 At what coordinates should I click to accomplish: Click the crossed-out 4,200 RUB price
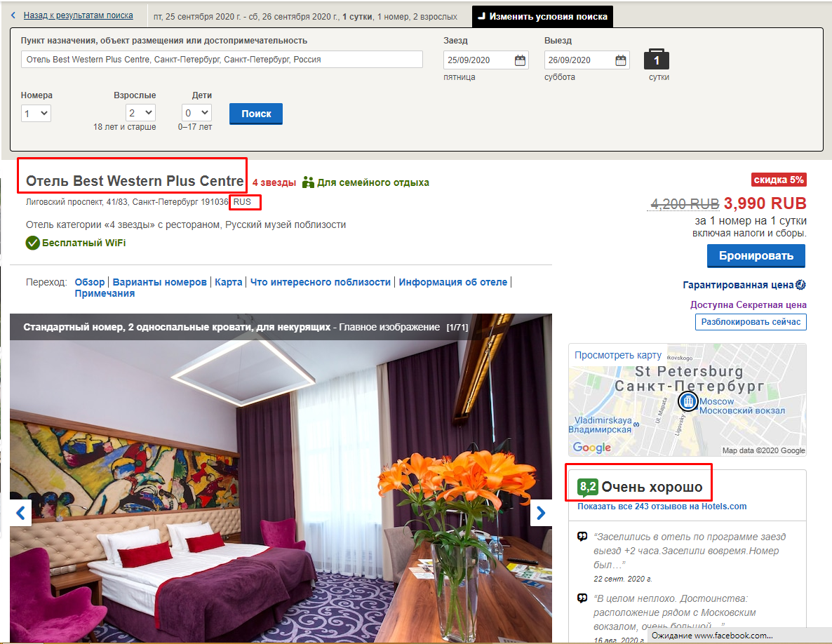coord(685,203)
